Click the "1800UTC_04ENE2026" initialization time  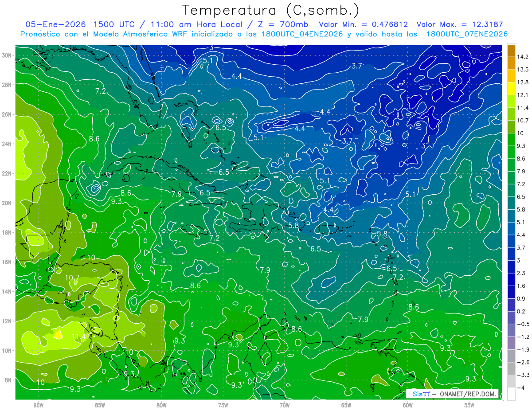coord(303,34)
